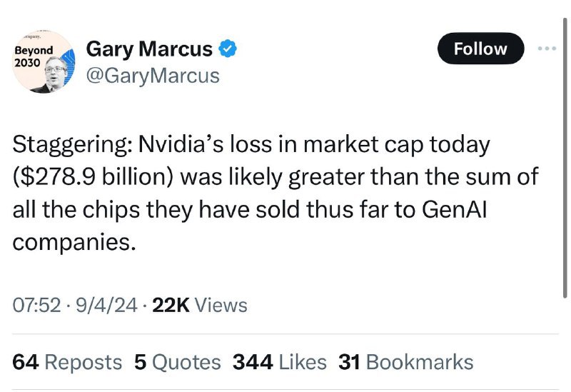Select the 07:52 post timestamp
The width and height of the screenshot is (571, 392).
pos(36,305)
